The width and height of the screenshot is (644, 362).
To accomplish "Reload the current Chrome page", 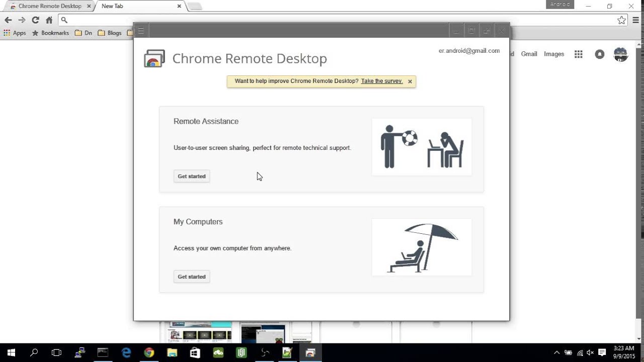I will click(35, 20).
